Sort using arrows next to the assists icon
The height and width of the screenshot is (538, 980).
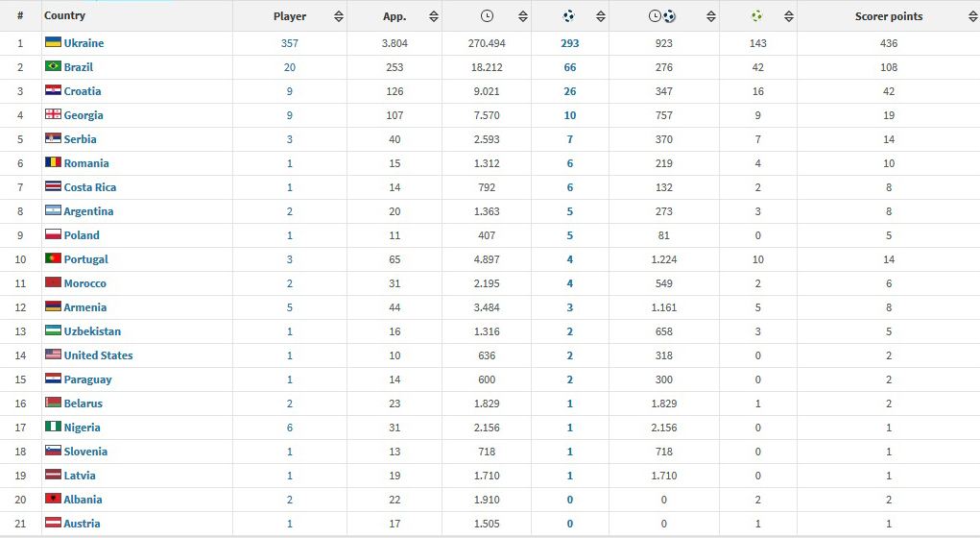point(788,16)
